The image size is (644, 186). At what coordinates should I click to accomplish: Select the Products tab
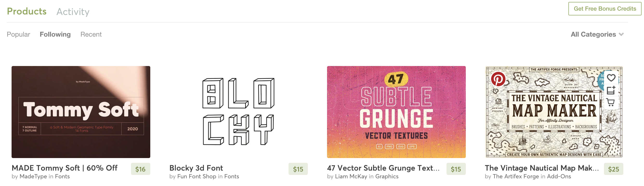[26, 11]
